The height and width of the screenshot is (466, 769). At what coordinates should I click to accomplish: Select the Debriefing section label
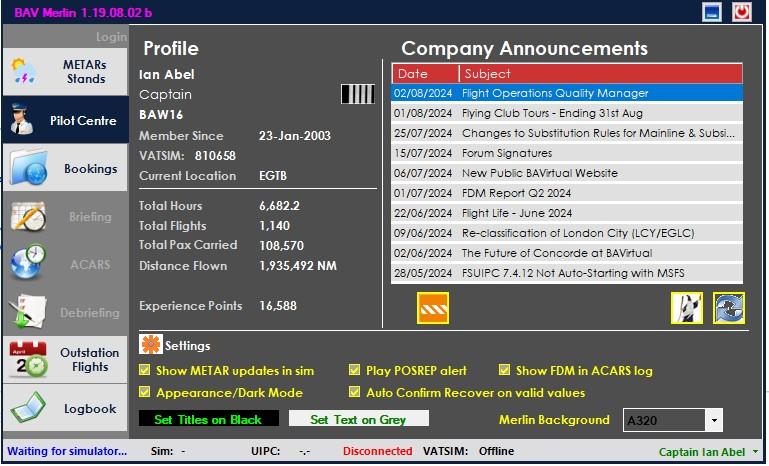90,312
